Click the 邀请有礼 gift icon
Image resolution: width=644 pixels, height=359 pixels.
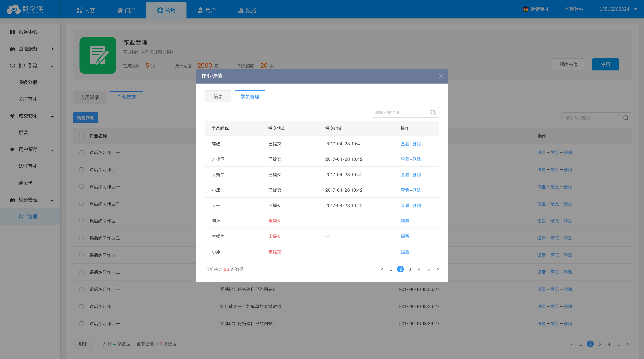[x=525, y=9]
